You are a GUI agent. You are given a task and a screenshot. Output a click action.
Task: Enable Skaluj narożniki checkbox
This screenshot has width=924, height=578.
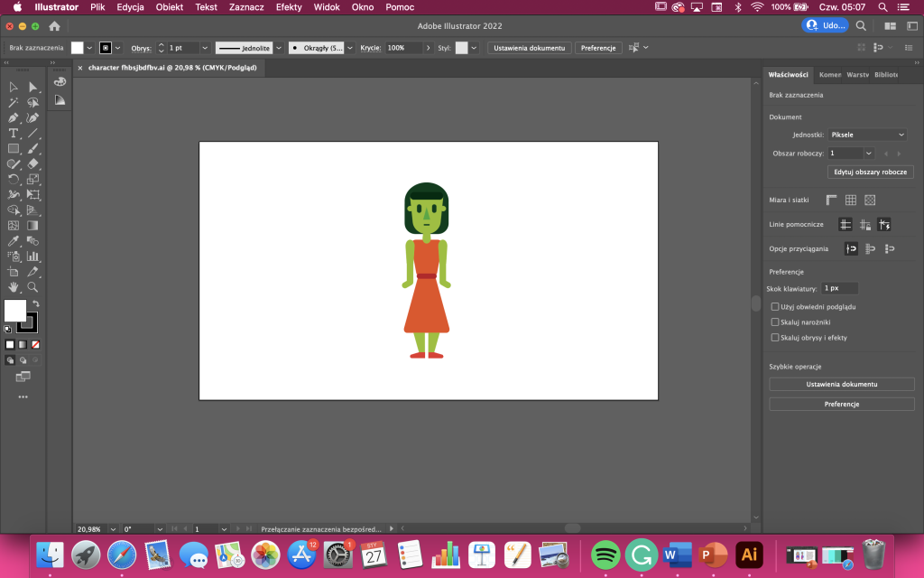(775, 322)
